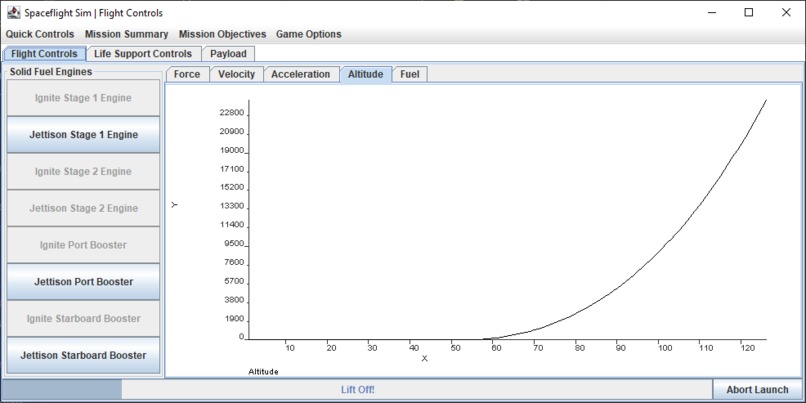Select the Altitude graph tab

coord(365,74)
